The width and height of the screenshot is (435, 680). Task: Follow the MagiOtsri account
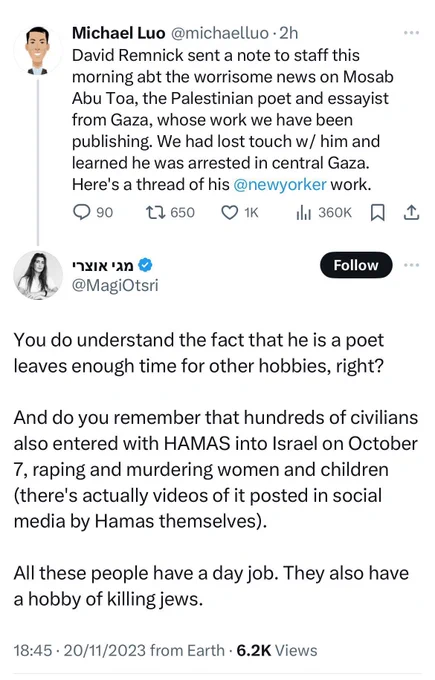356,265
